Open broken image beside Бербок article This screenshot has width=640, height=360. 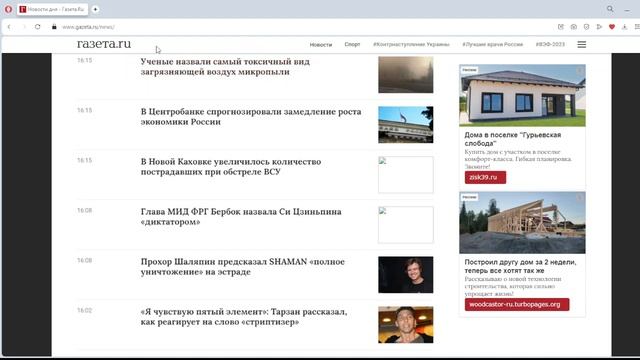(x=406, y=225)
